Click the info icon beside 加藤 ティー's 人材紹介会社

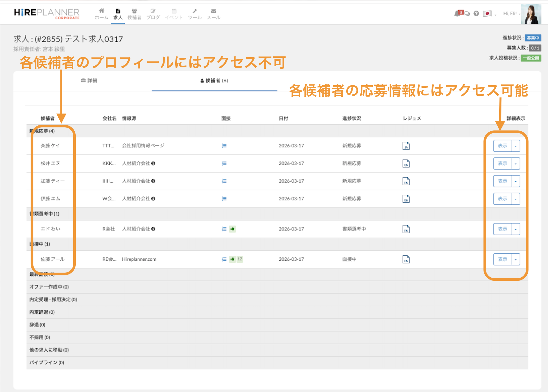[153, 181]
